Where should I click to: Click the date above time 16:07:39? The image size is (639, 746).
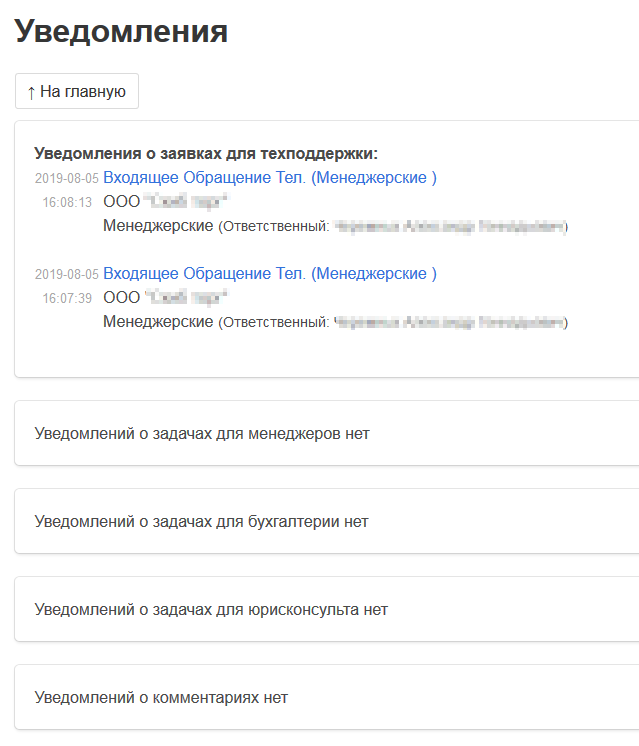(66, 275)
